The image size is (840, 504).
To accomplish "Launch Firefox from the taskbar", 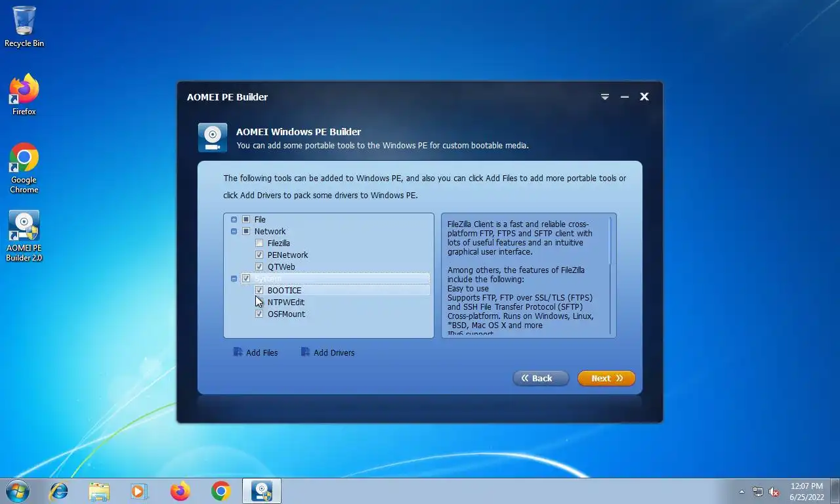I will point(180,491).
